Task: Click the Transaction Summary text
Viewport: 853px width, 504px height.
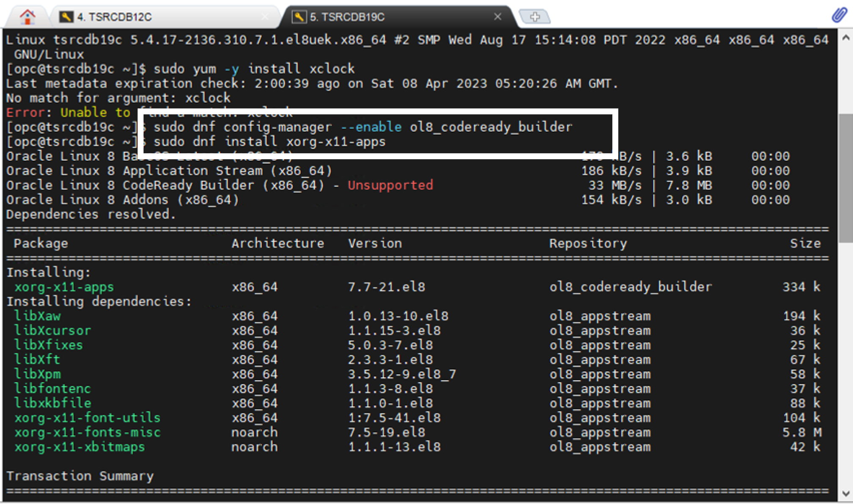Action: (80, 476)
